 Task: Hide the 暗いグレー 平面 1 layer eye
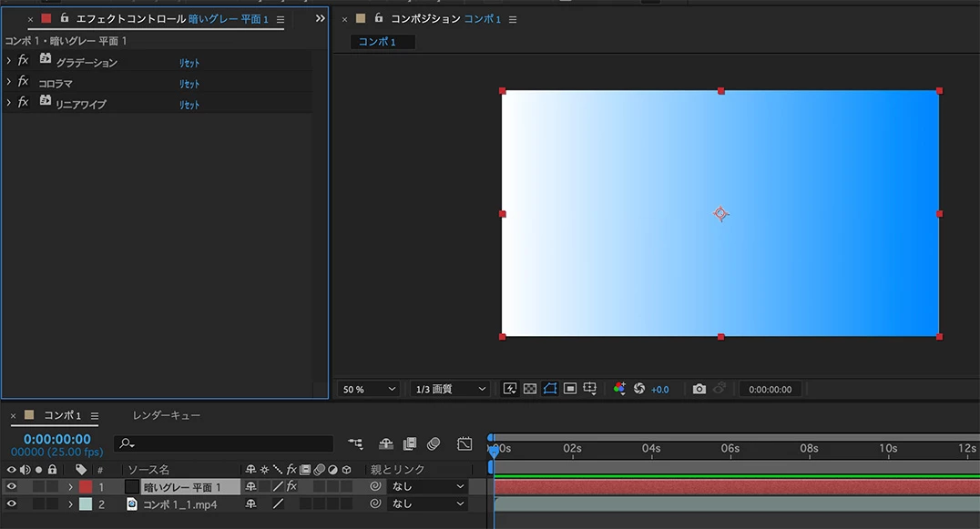pos(11,486)
